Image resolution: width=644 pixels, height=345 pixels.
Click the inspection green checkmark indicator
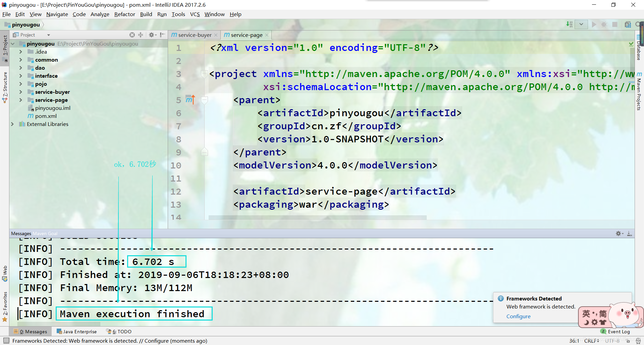(x=631, y=44)
